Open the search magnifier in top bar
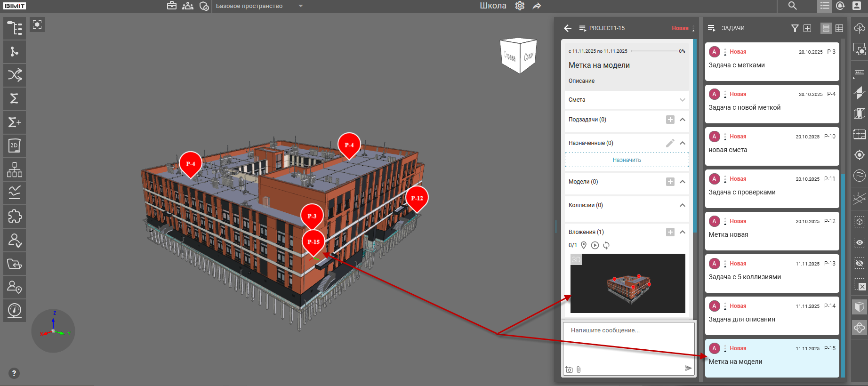Viewport: 868px width, 386px height. (x=793, y=6)
